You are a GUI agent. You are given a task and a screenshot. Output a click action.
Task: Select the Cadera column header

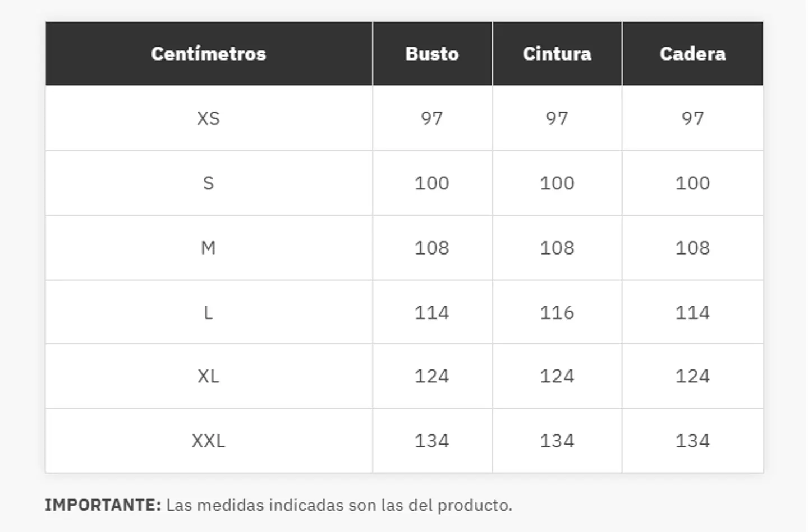pyautogui.click(x=692, y=54)
